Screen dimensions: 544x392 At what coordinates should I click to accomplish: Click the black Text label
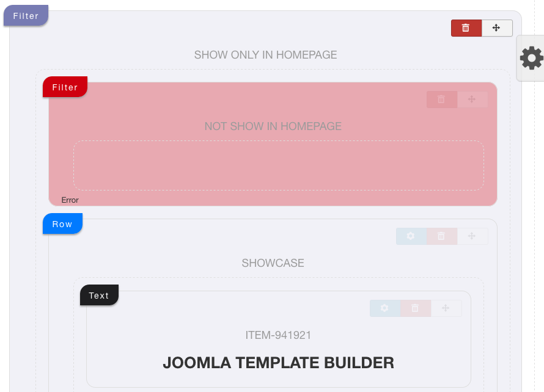tap(99, 296)
